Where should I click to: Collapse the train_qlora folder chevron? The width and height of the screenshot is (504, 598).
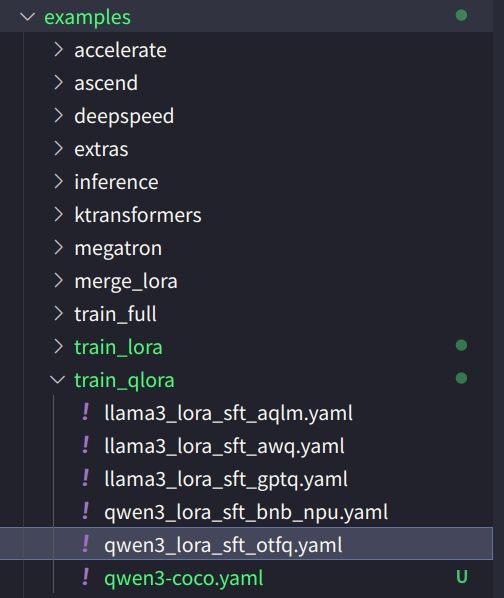pos(58,379)
